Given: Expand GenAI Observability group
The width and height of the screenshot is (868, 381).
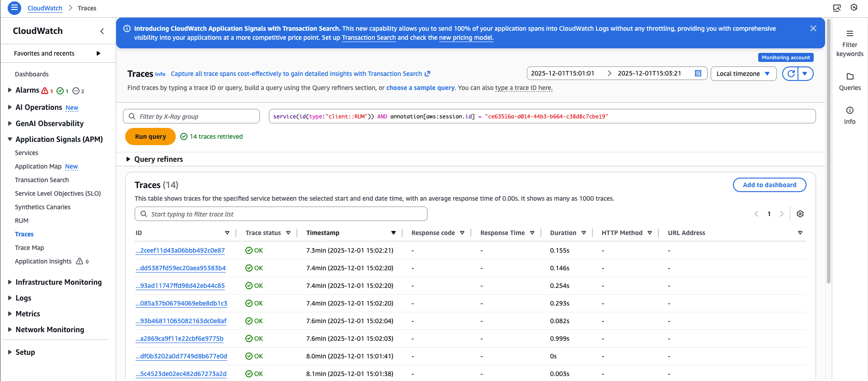Looking at the screenshot, I should tap(10, 123).
